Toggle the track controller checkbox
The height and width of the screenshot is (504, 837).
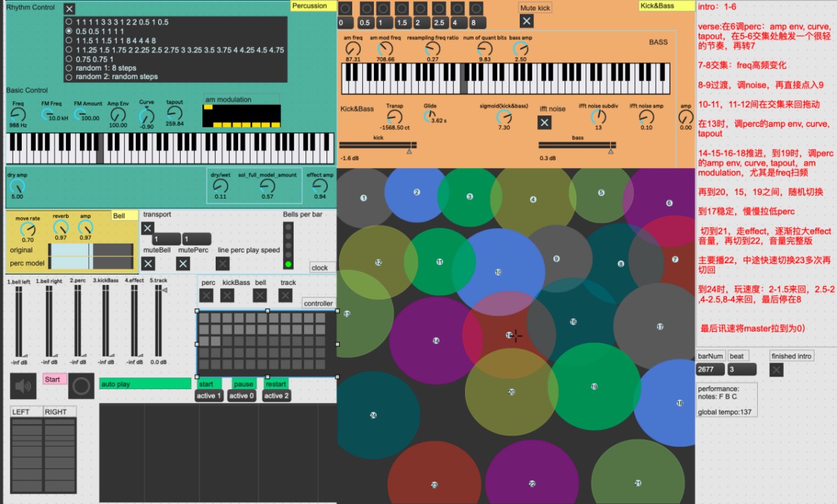pyautogui.click(x=286, y=295)
